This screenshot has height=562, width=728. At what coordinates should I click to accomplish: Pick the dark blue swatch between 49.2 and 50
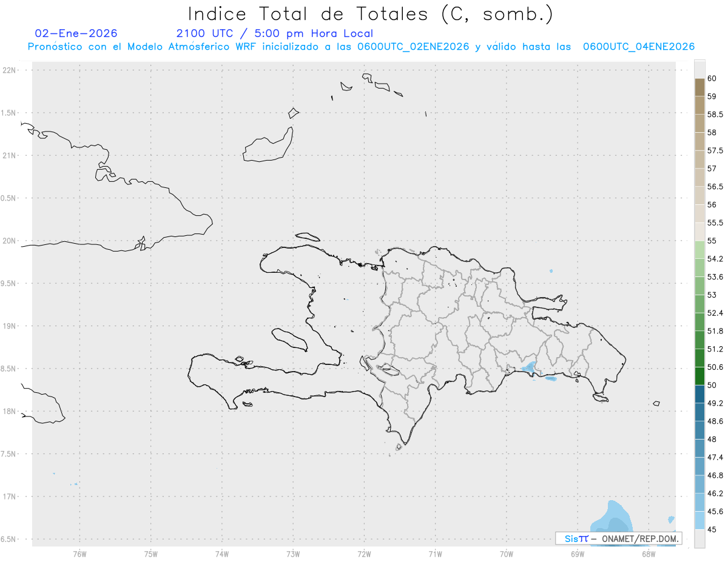point(699,394)
